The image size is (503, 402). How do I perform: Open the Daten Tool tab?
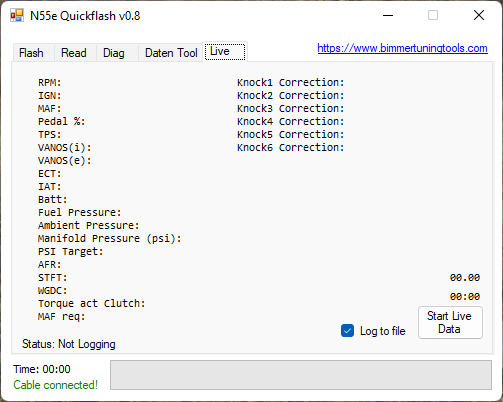[171, 53]
